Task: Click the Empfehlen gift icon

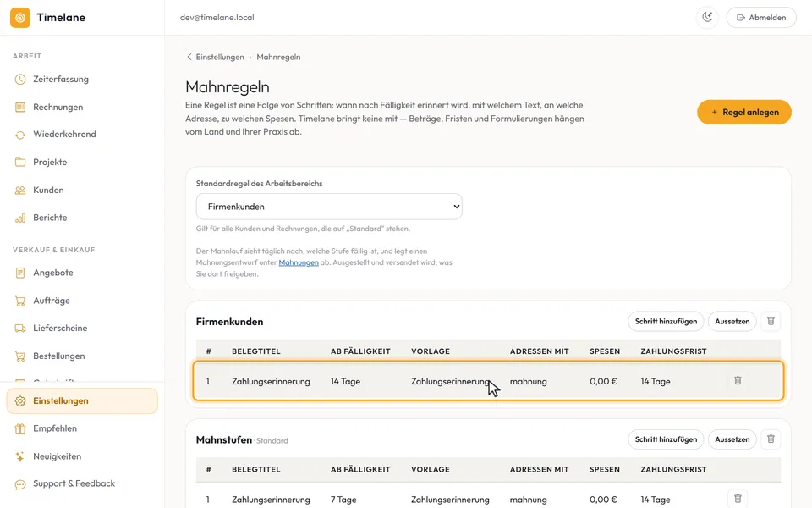Action: (20, 428)
